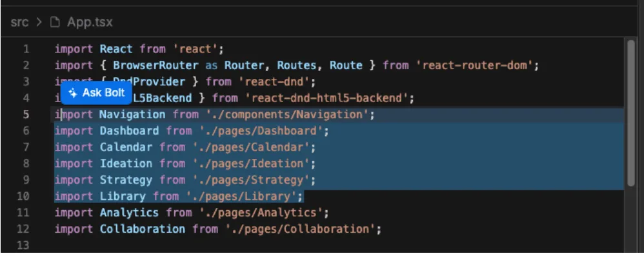Click line number 1 in the gutter

pos(26,49)
